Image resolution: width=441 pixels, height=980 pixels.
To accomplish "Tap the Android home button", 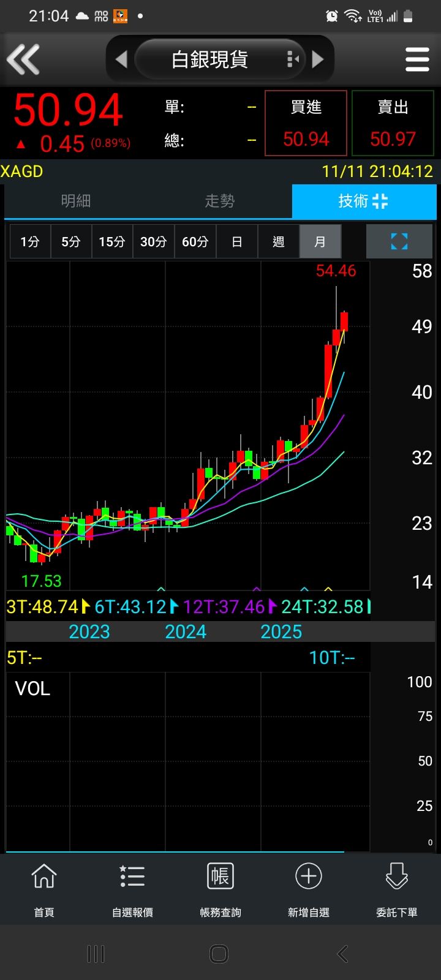I will [x=219, y=954].
